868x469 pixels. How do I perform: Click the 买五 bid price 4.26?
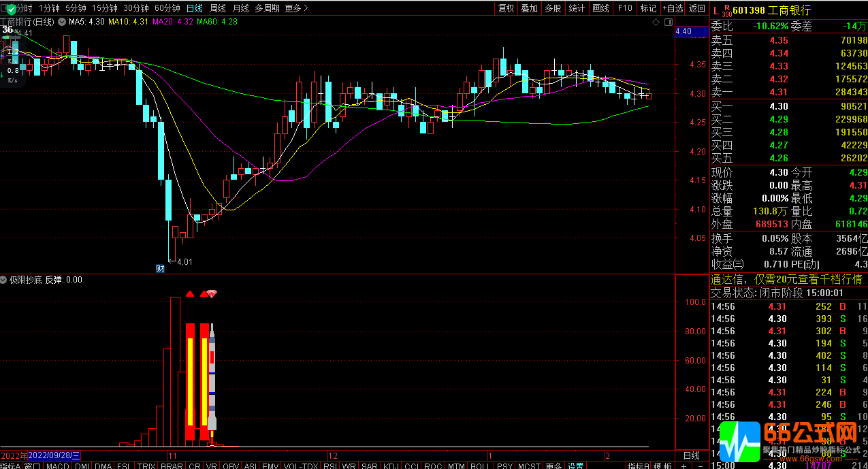[778, 158]
